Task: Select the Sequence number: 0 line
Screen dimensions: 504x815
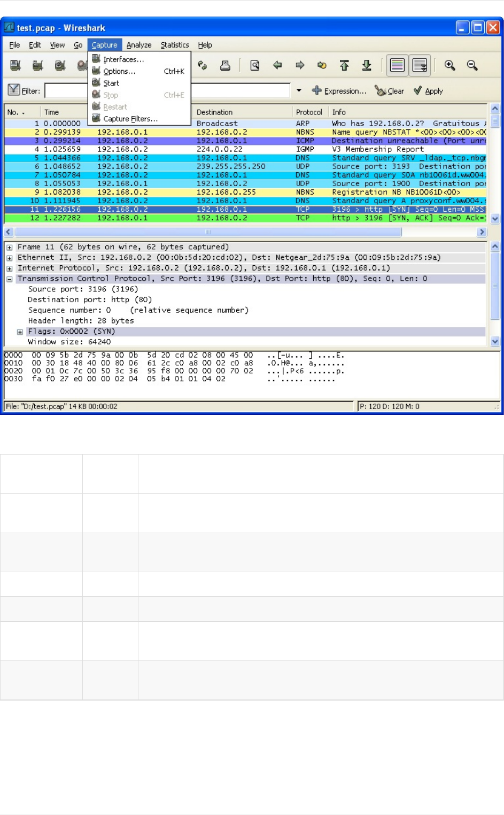Action: pos(138,310)
